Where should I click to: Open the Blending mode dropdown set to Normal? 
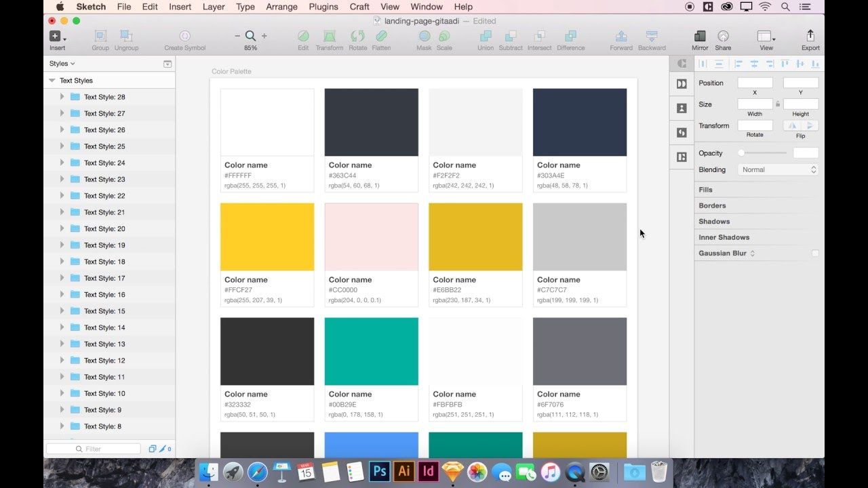click(x=777, y=169)
